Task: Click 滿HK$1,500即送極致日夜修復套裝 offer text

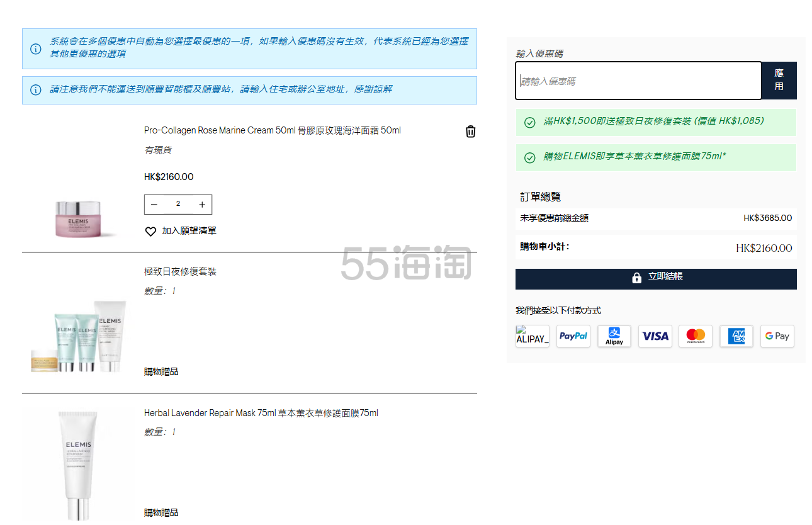Action: point(654,121)
